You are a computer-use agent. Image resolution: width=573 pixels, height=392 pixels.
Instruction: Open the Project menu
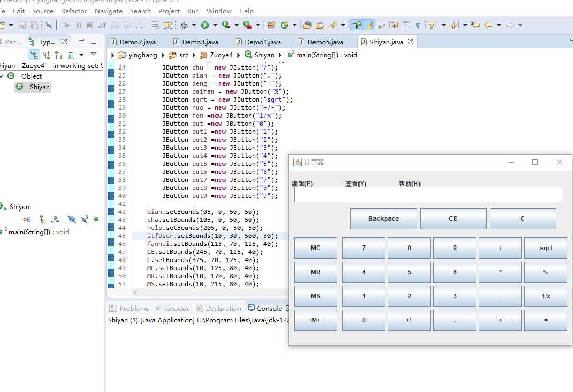pos(169,11)
